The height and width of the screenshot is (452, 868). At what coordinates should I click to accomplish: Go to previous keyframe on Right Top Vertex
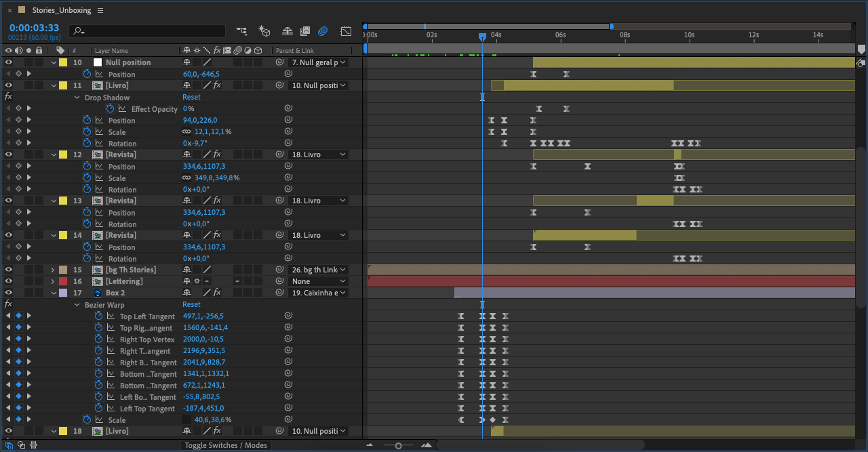(9, 339)
